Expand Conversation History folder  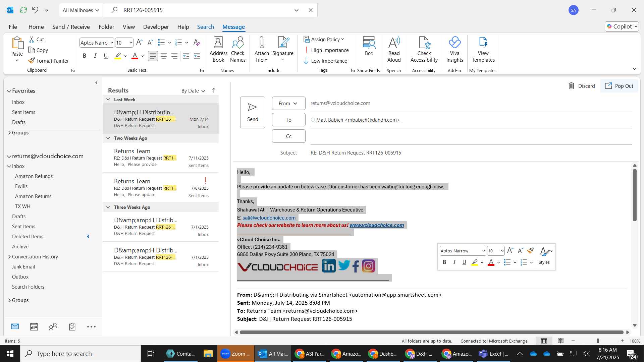(9, 257)
